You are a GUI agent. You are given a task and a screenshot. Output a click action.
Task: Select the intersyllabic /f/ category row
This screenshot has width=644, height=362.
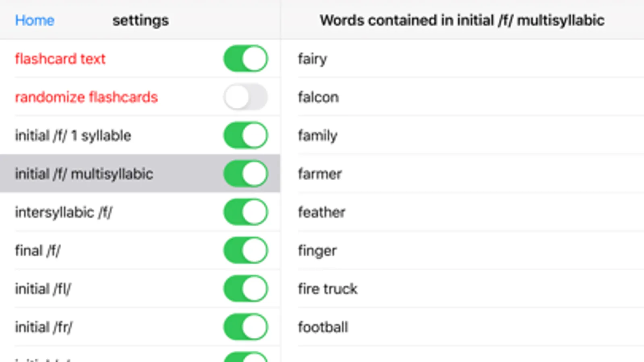[x=64, y=212]
